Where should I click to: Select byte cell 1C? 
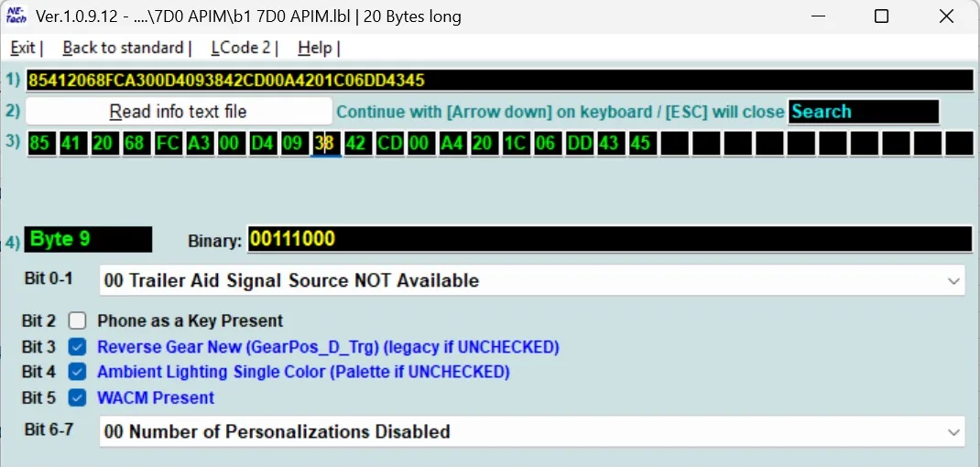[x=514, y=143]
